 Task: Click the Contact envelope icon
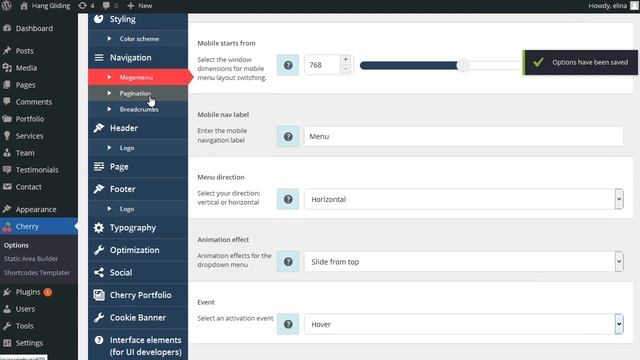(7, 187)
